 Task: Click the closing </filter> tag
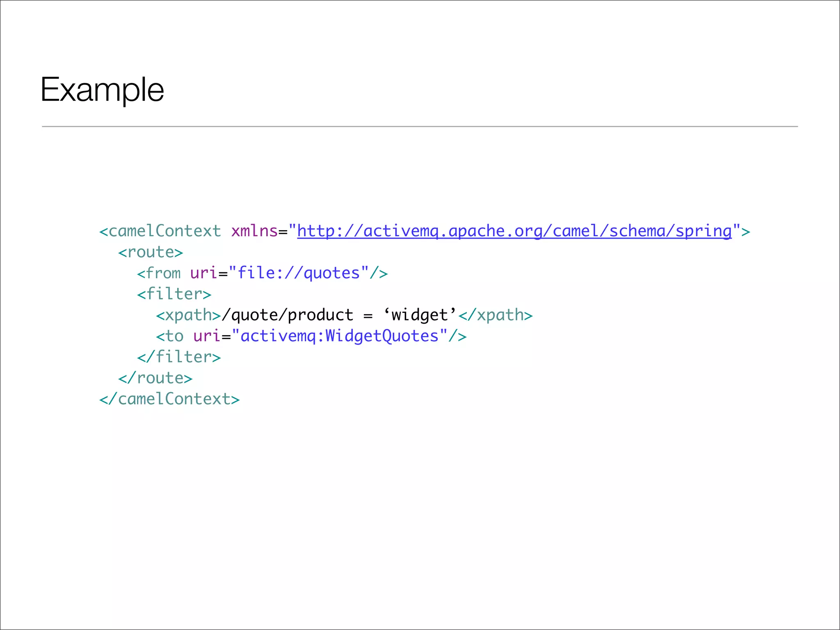179,357
